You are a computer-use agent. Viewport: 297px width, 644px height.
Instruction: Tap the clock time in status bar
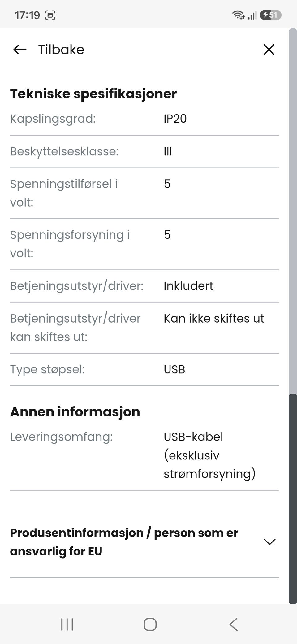pos(27,15)
